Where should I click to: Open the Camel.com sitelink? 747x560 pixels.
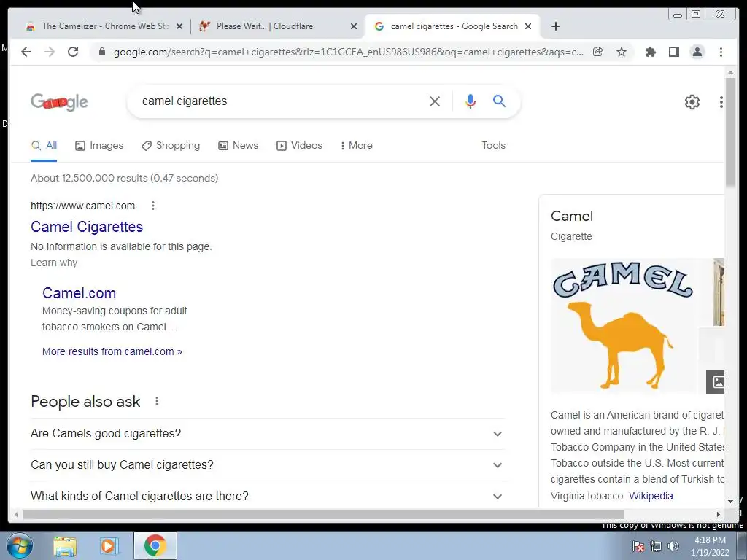click(x=79, y=293)
